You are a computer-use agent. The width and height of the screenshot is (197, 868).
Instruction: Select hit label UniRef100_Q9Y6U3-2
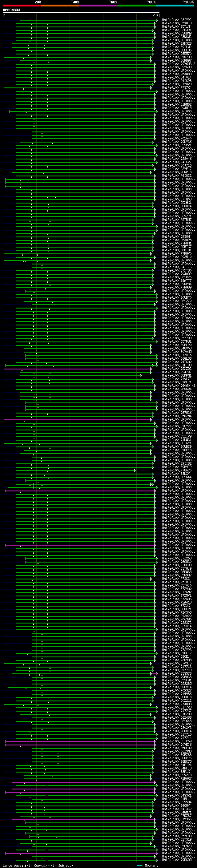[179, 64]
